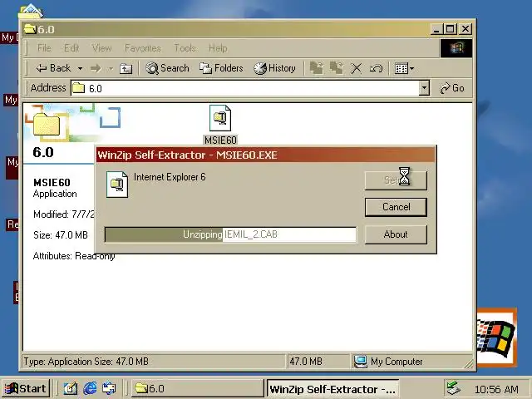Click the Undo toolbar icon
Screen dimensions: 532x399
click(376, 68)
